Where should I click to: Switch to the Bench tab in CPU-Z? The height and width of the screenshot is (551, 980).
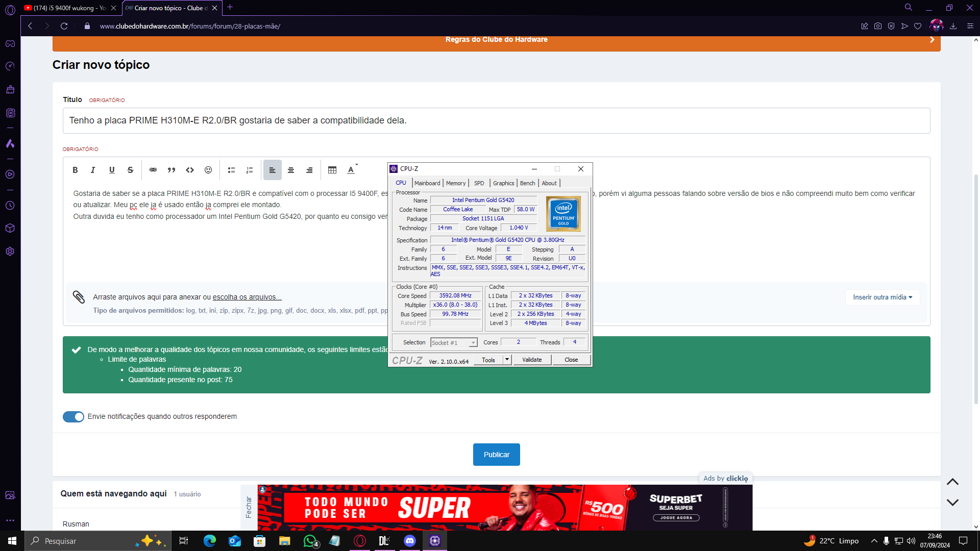[528, 183]
